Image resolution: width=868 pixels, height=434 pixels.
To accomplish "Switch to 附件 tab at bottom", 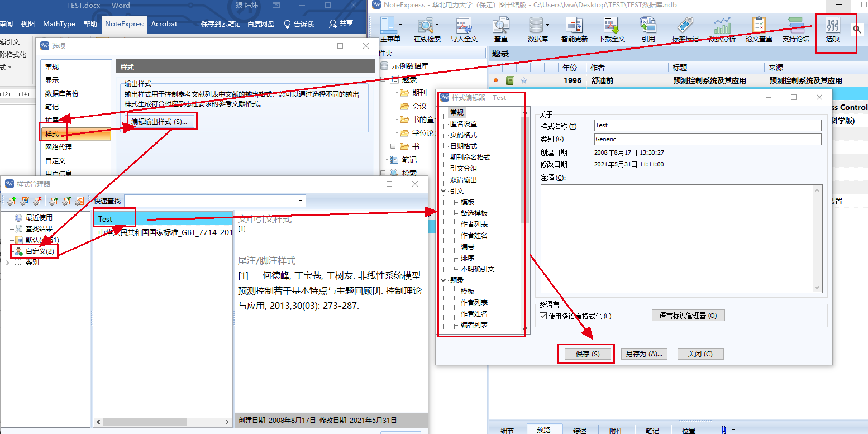I will tap(616, 430).
